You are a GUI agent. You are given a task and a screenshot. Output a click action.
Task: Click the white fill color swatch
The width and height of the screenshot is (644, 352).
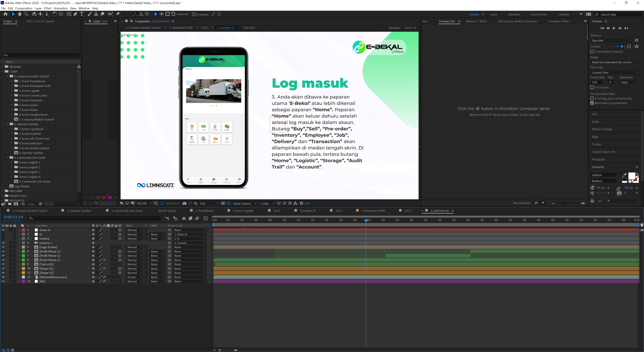pyautogui.click(x=631, y=175)
